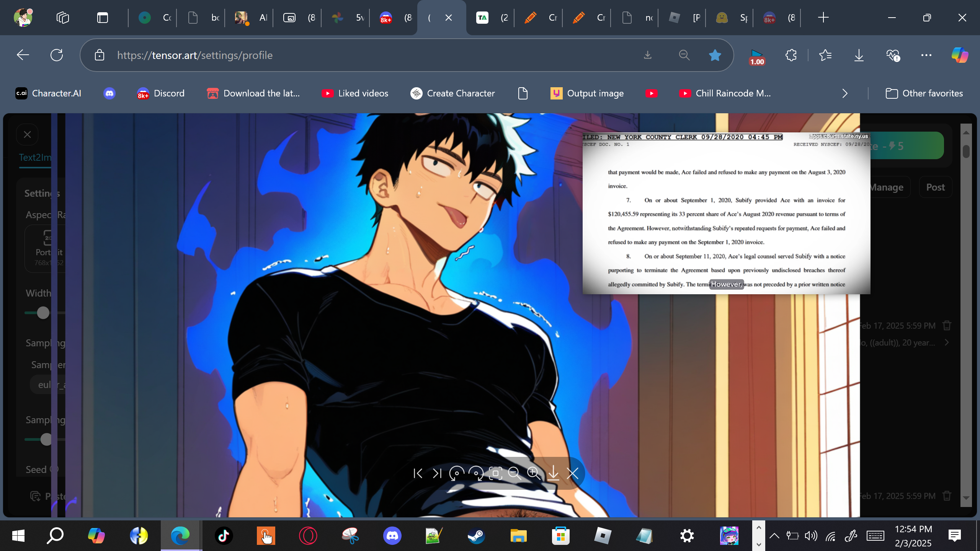The width and height of the screenshot is (980, 551).
Task: Switch to the Hugging Face Sp tab
Action: (730, 18)
